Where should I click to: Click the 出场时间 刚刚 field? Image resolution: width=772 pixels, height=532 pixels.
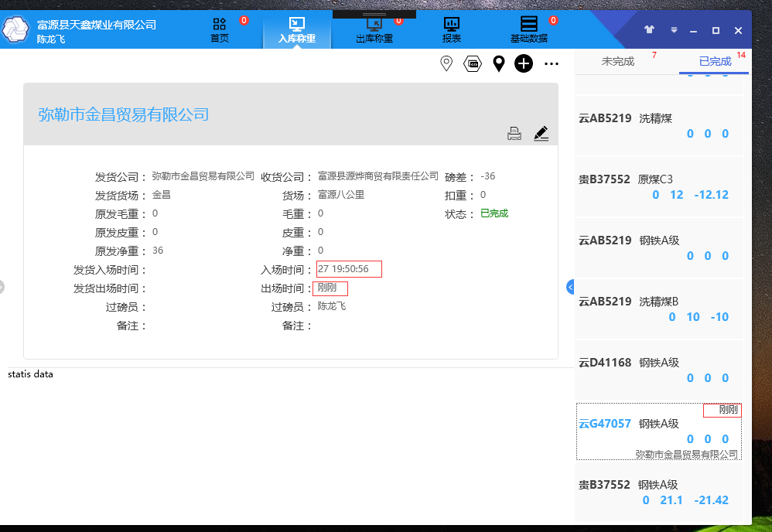pos(329,288)
